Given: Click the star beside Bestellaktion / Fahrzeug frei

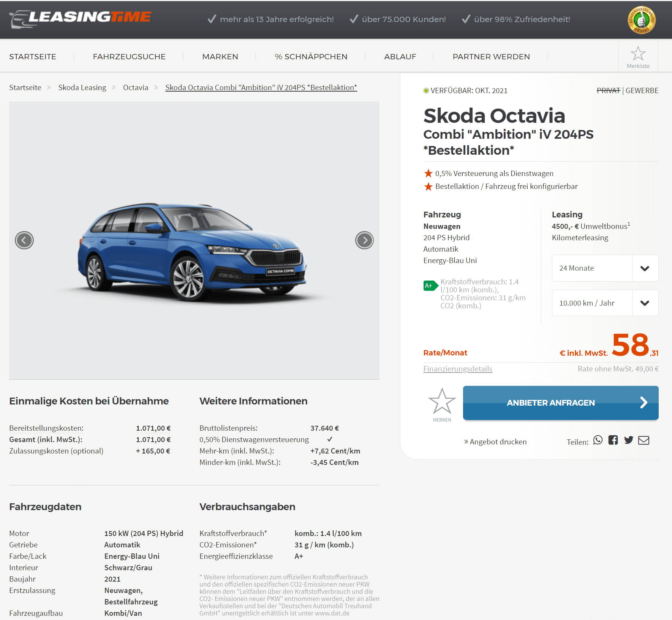Looking at the screenshot, I should [428, 186].
